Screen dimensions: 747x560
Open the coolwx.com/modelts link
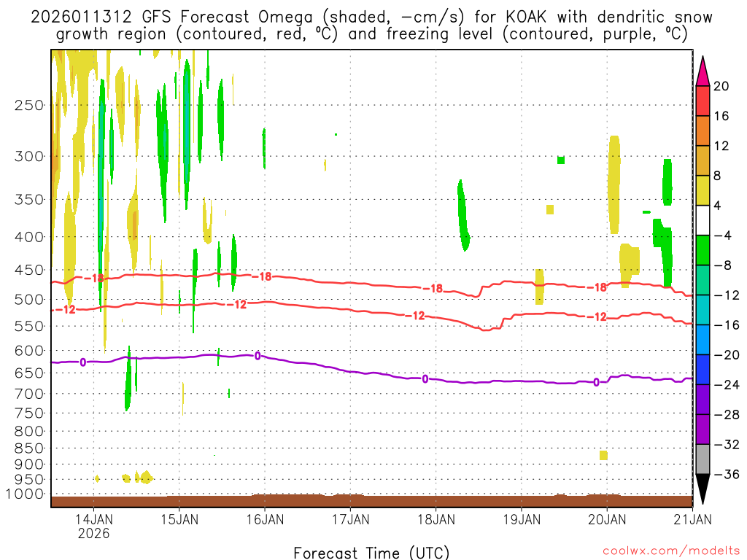tap(672, 551)
